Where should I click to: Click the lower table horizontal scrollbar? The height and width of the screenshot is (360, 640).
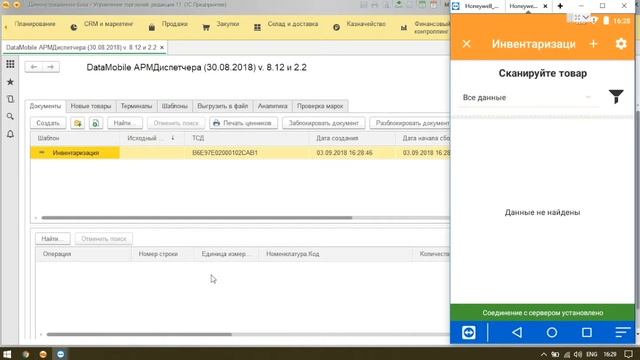pyautogui.click(x=139, y=335)
